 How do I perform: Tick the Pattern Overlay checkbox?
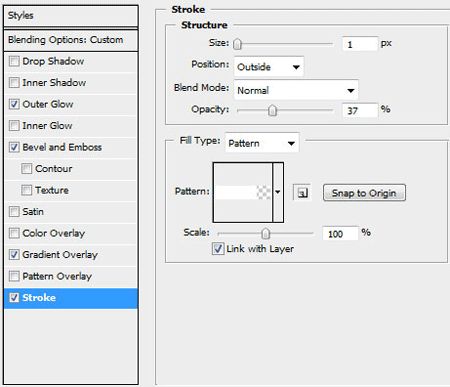[14, 276]
